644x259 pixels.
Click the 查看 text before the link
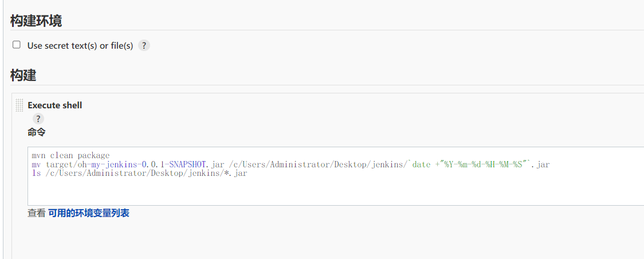tap(36, 213)
